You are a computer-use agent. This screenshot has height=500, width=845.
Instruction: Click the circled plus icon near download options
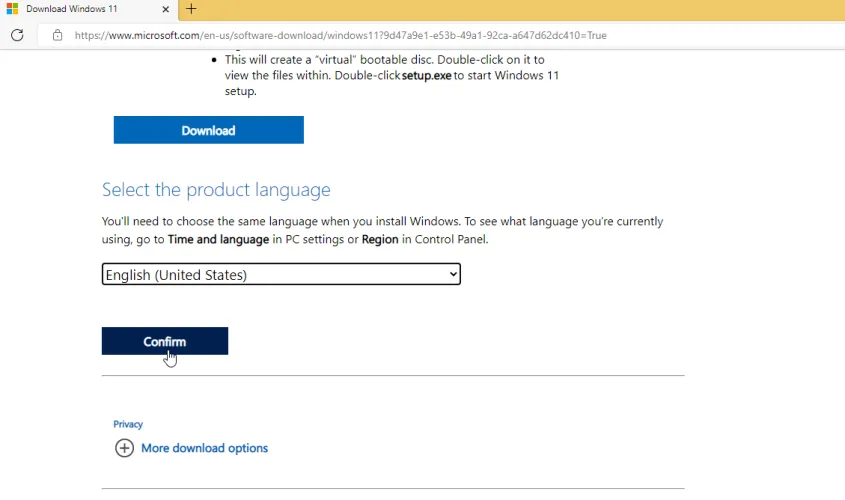tap(124, 448)
